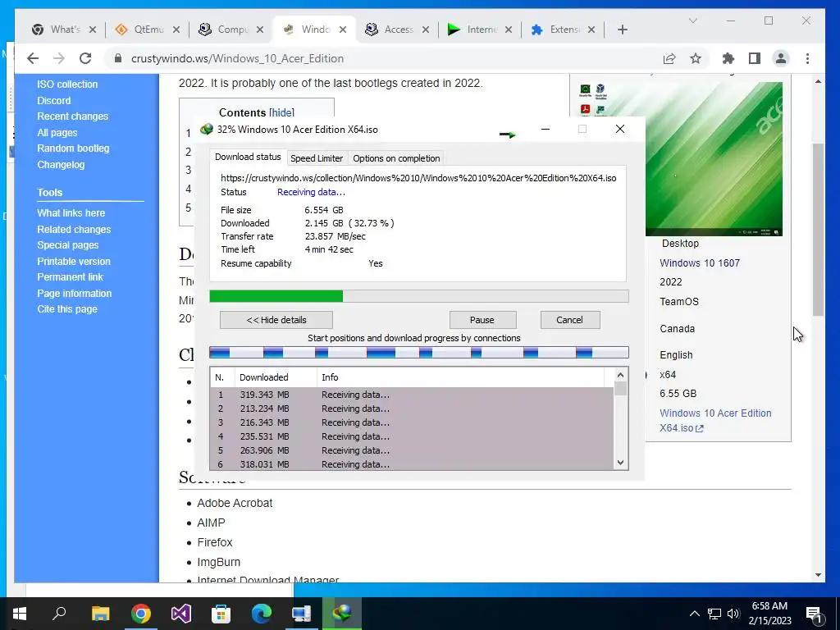Click Windows 10 Acer Edition X64.iso link
This screenshot has height=630, width=840.
point(715,421)
